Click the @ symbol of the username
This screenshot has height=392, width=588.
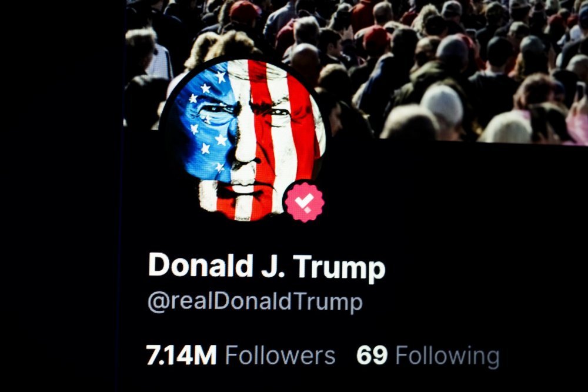159,302
